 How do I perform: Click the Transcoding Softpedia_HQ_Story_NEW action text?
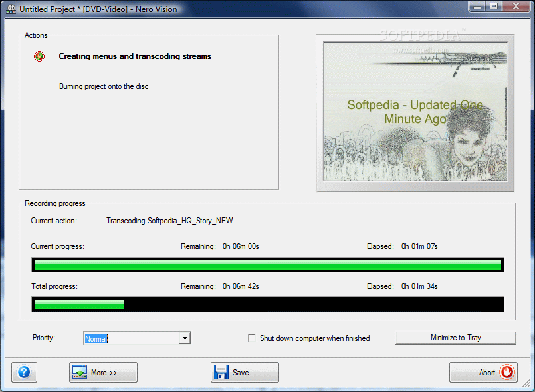(x=169, y=221)
